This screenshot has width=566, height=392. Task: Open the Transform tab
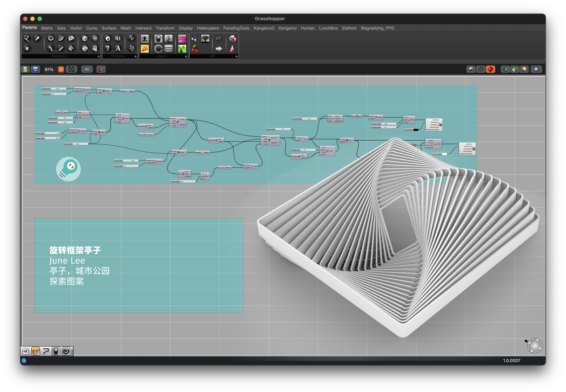click(165, 28)
